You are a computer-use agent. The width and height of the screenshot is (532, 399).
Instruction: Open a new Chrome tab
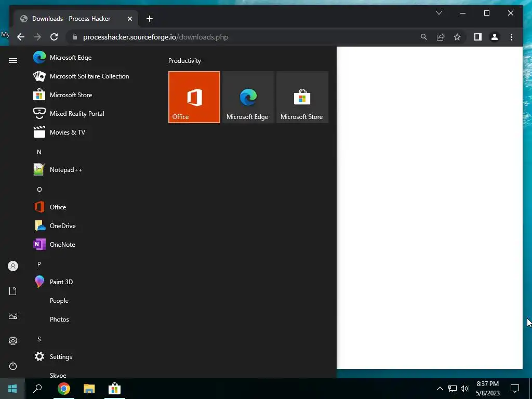click(x=150, y=19)
